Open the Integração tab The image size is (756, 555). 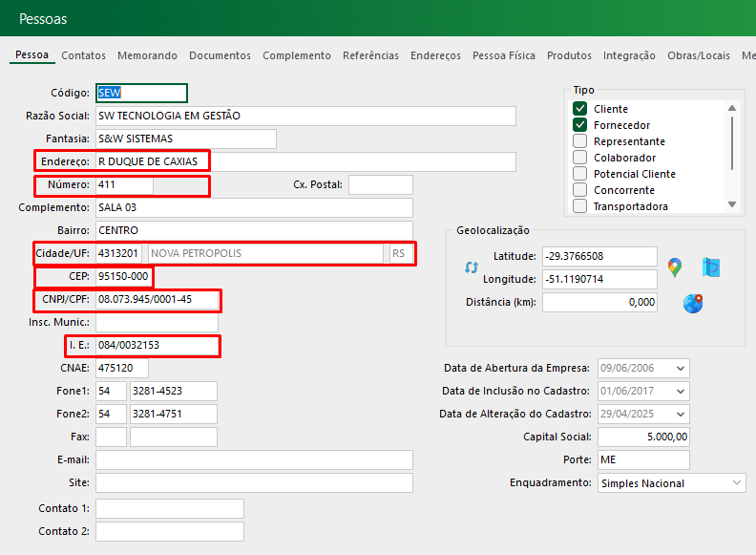point(629,55)
